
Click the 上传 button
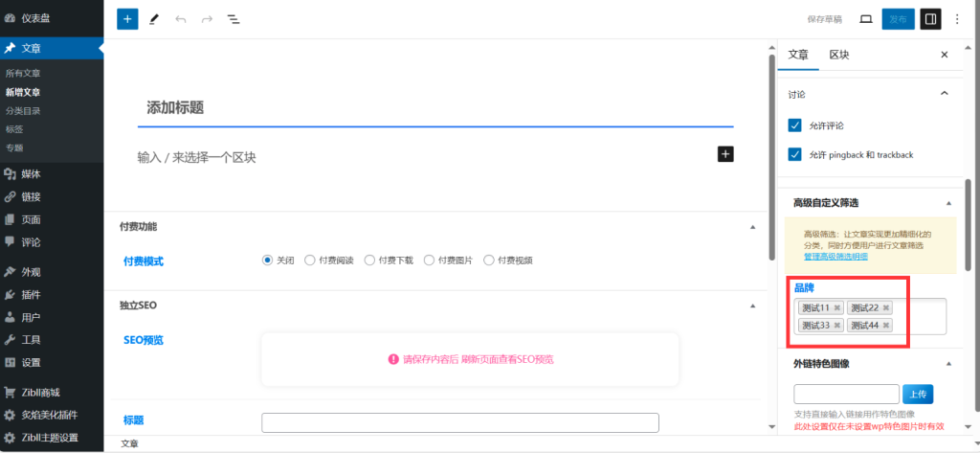click(918, 395)
